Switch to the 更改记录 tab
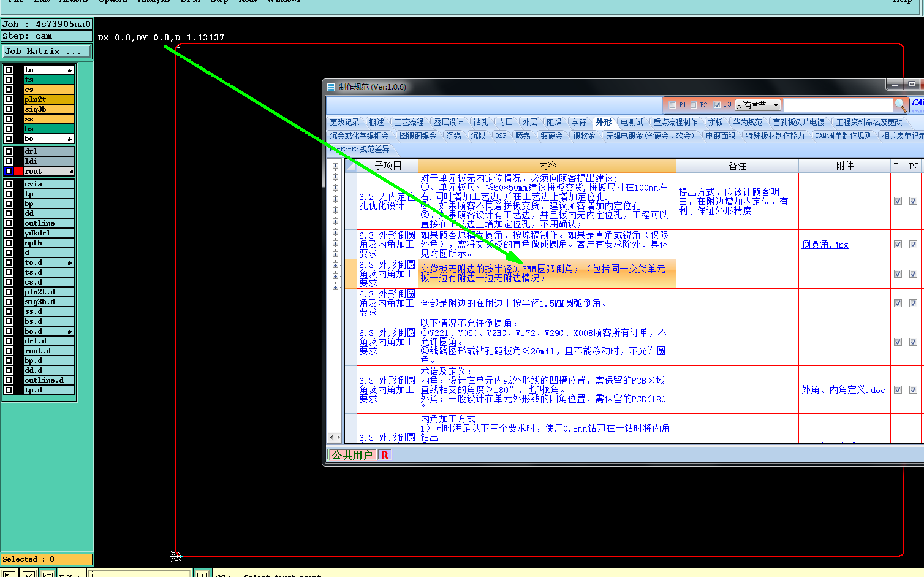 click(x=344, y=122)
